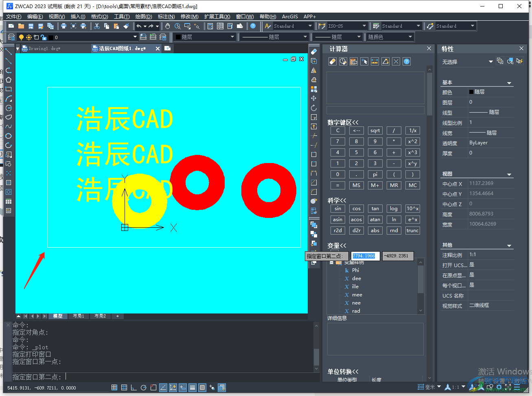Click the X coordinate input showing 7794.1966
The width and height of the screenshot is (532, 396).
click(x=366, y=256)
